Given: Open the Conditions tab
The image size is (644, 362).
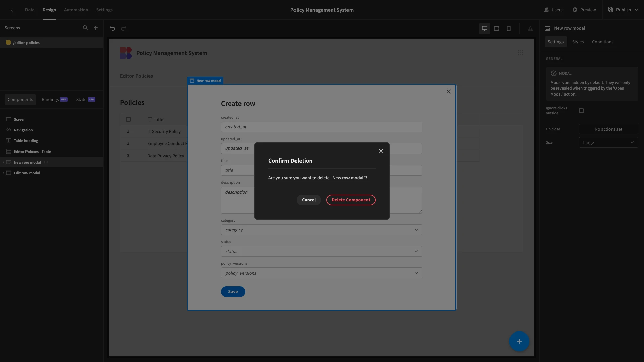Looking at the screenshot, I should (x=603, y=42).
